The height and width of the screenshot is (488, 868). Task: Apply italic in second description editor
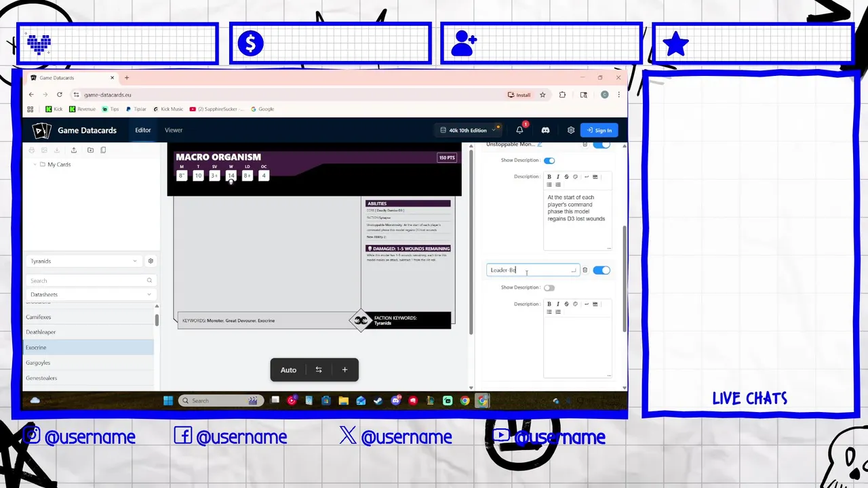point(558,304)
